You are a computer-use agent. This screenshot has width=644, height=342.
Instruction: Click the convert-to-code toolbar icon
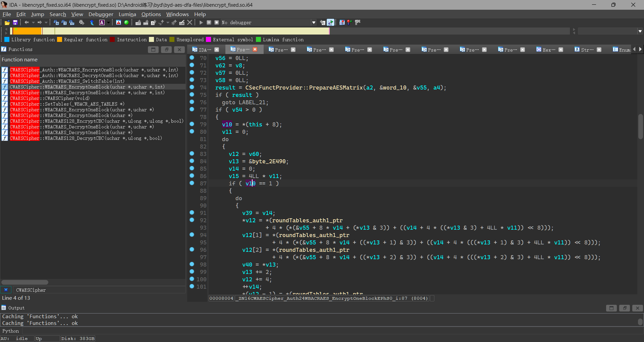(138, 22)
